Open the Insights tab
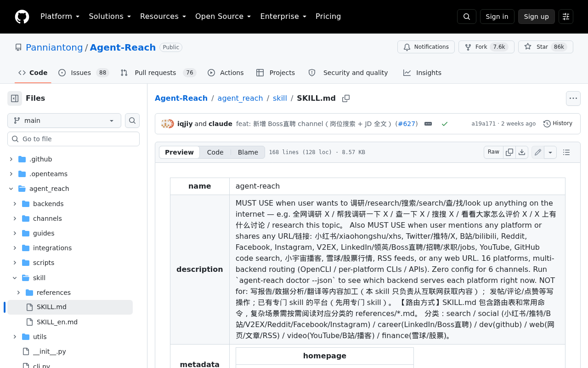588x368 pixels. pyautogui.click(x=423, y=73)
